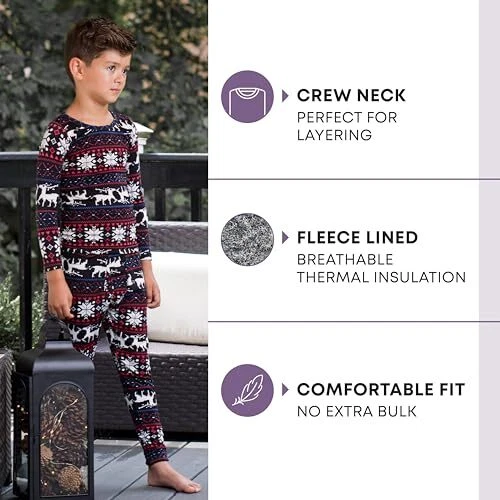Click the arrow beside COMFORTABLE FIT
The height and width of the screenshot is (500, 500).
click(285, 390)
